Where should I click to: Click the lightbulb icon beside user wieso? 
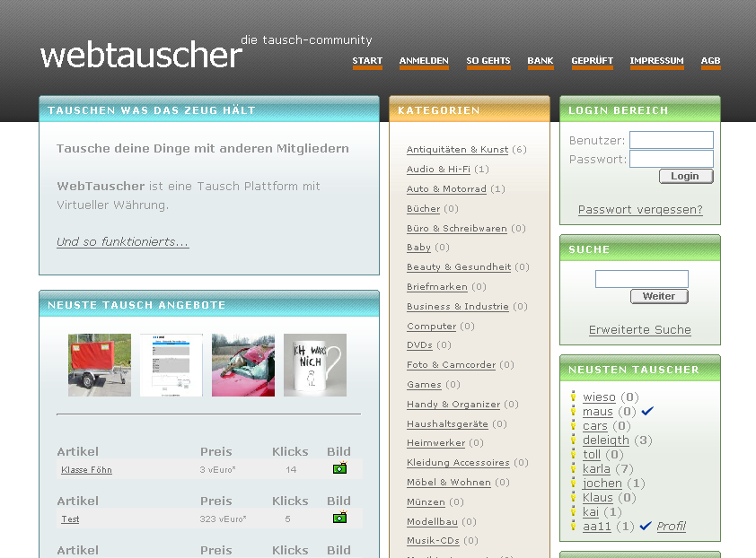574,397
